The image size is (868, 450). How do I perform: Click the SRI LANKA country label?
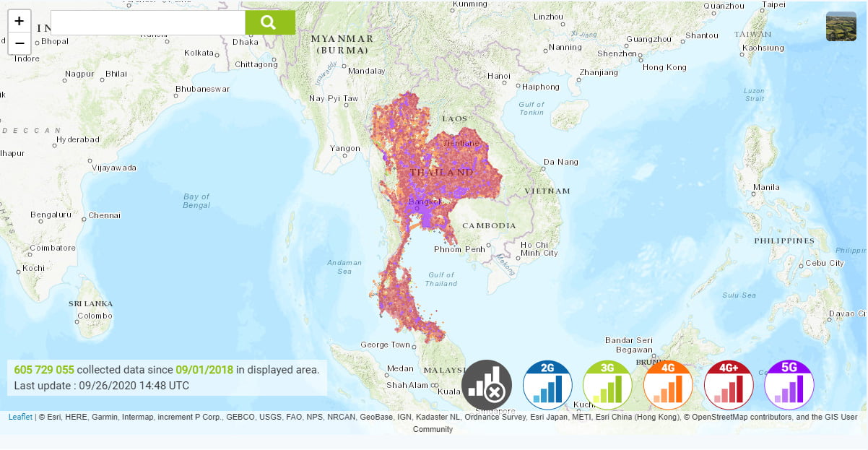coord(92,304)
